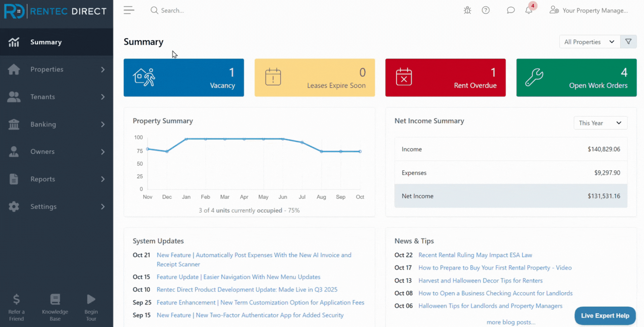Open Easier Navigation With New Menu Updates link

click(239, 277)
